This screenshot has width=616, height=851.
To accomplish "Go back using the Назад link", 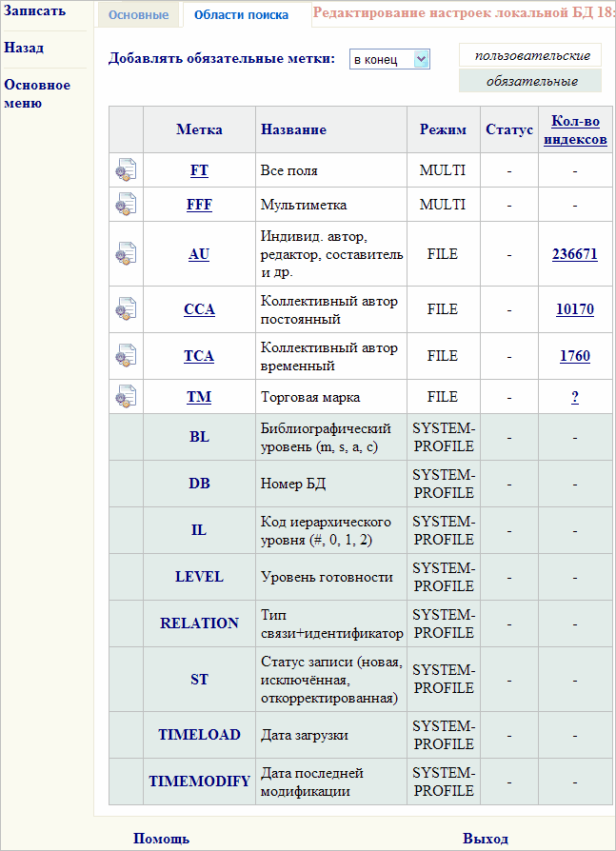I will tap(24, 48).
